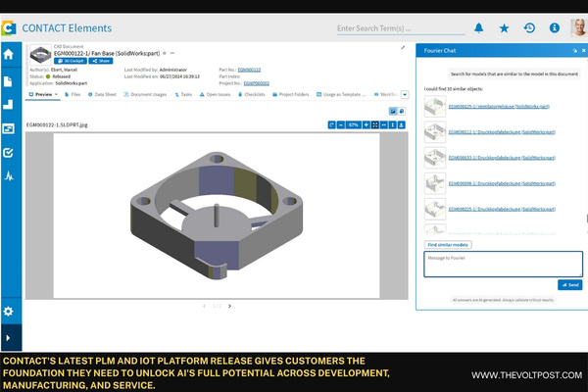This screenshot has height=392, width=588.
Task: Fit preview to width icon
Action: pyautogui.click(x=383, y=124)
